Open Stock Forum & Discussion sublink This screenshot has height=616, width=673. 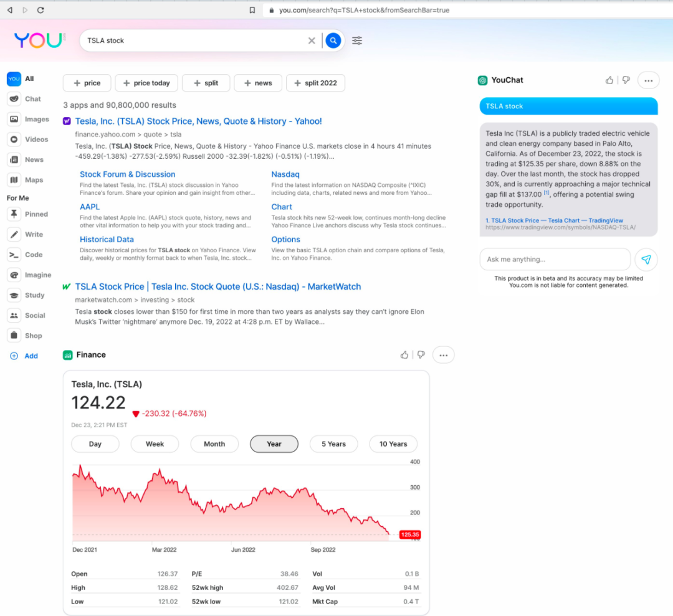tap(128, 174)
